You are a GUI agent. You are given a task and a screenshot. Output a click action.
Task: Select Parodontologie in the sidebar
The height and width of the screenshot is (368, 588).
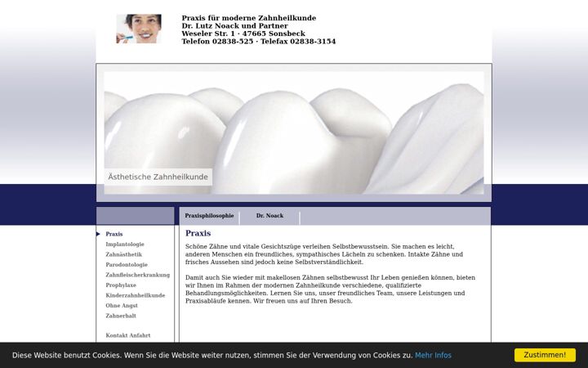127,265
